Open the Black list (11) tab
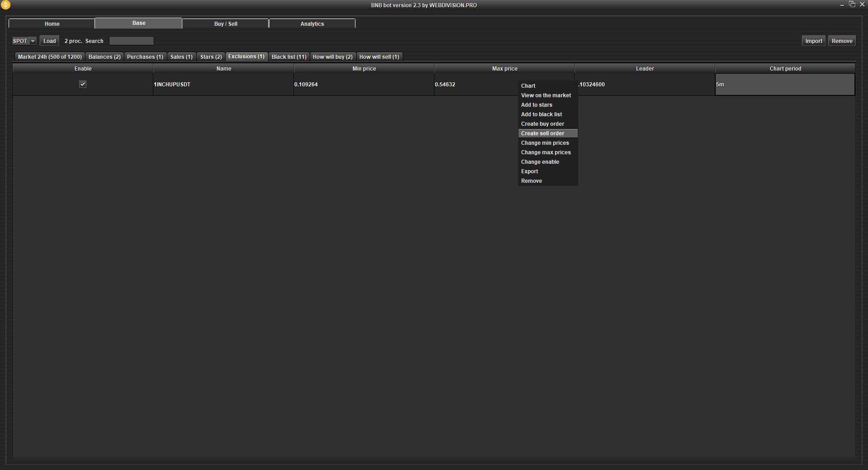 pos(289,57)
